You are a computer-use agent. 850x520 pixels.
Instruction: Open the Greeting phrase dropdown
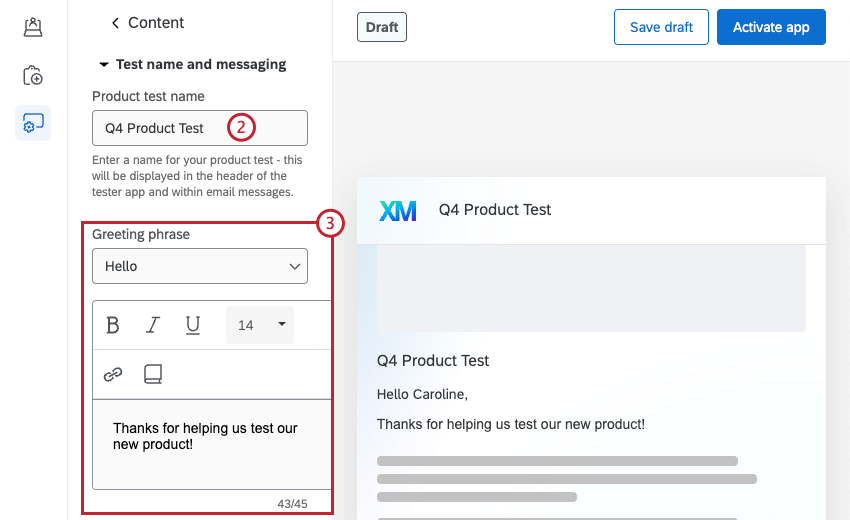200,267
